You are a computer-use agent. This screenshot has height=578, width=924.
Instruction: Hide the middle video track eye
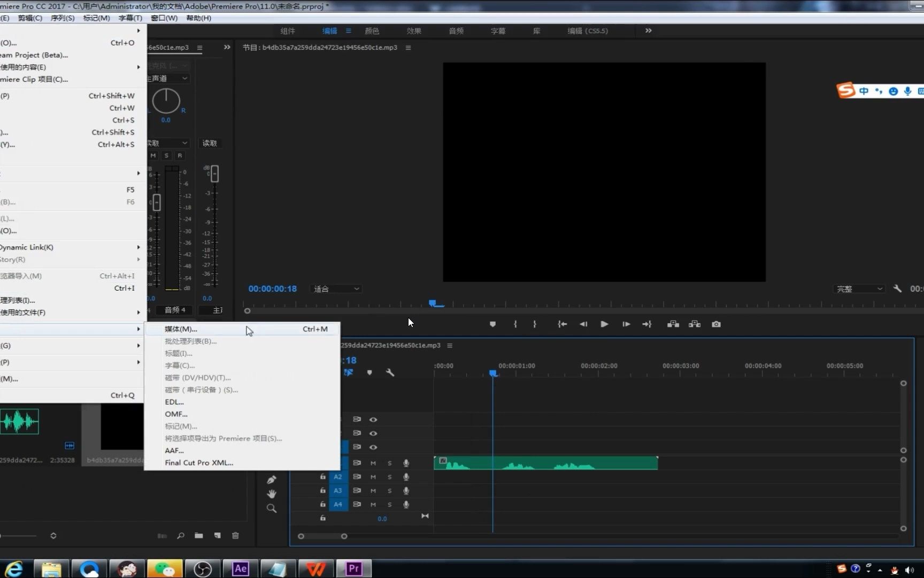pyautogui.click(x=373, y=433)
